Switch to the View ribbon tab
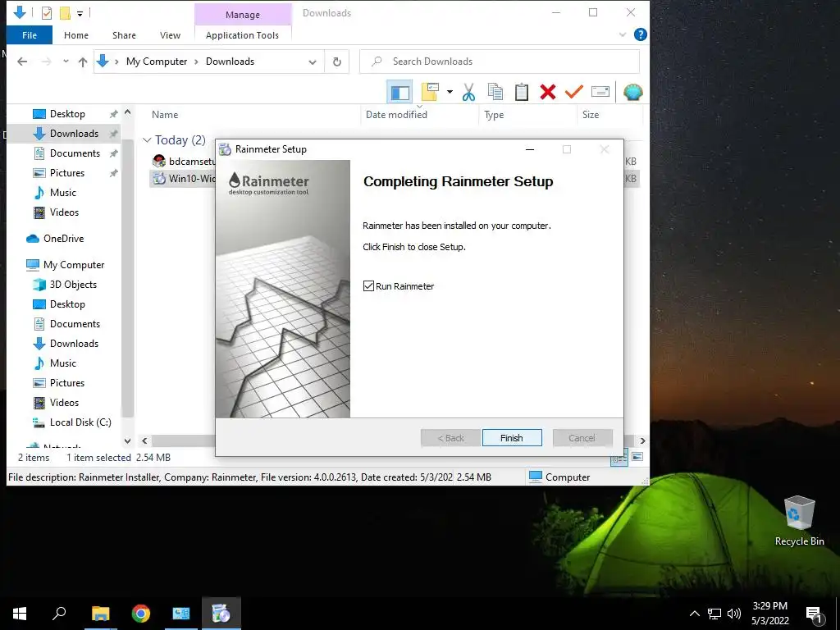 pyautogui.click(x=170, y=35)
